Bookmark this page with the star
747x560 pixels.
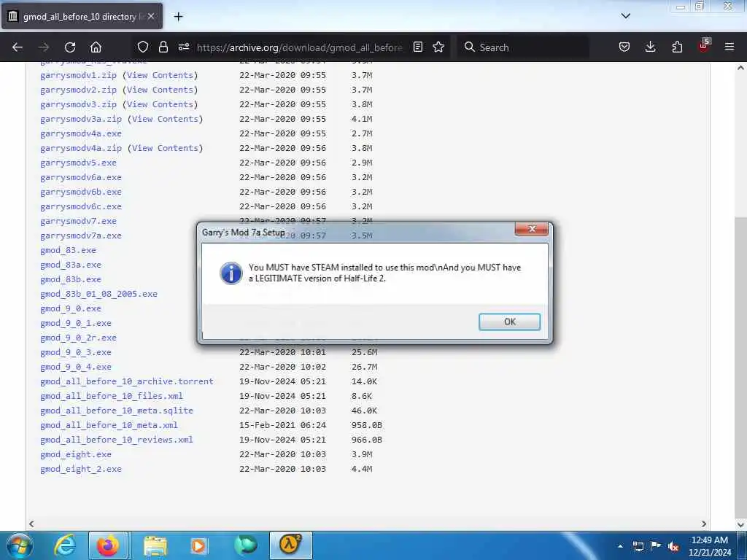coord(438,47)
